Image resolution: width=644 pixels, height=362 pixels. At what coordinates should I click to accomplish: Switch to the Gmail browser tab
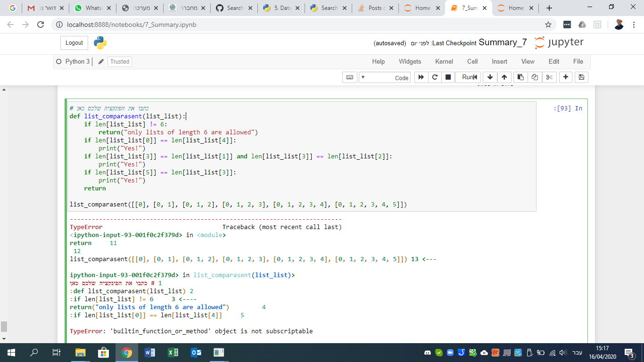click(44, 8)
